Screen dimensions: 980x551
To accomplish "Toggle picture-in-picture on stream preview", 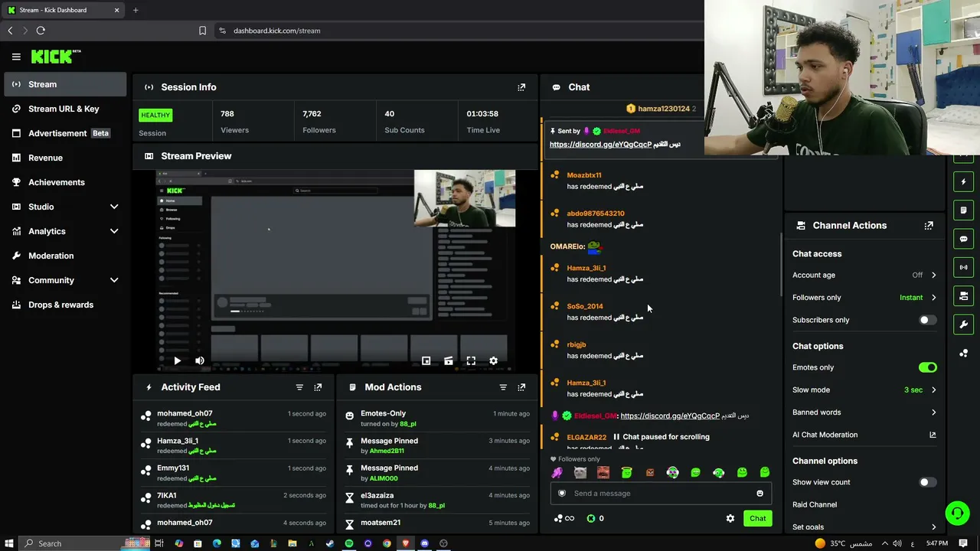I will [x=426, y=360].
